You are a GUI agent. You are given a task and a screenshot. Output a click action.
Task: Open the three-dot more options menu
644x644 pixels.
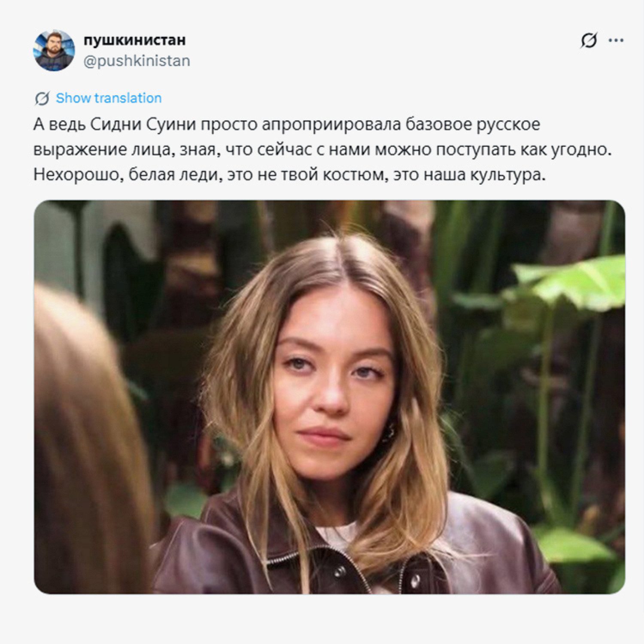click(616, 41)
